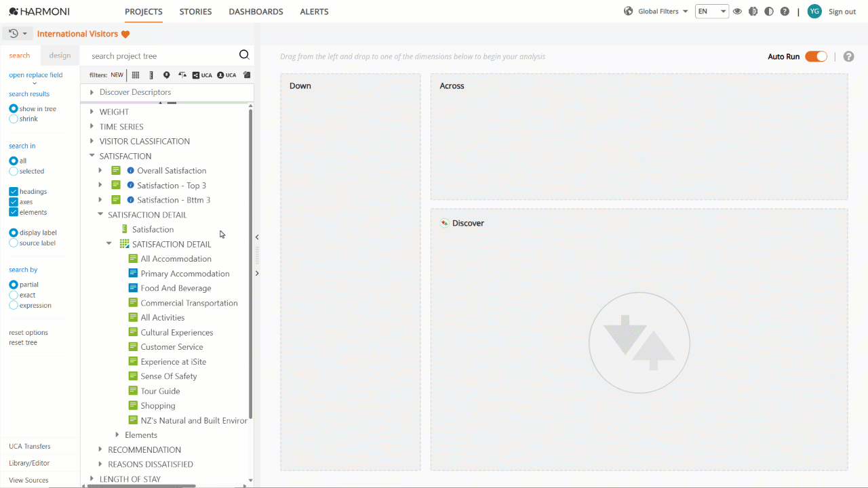
Task: Click reset options
Action: pos(28,332)
